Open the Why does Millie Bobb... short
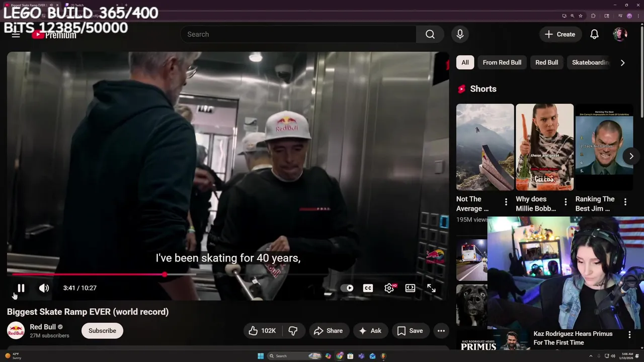The width and height of the screenshot is (644, 362). tap(544, 147)
